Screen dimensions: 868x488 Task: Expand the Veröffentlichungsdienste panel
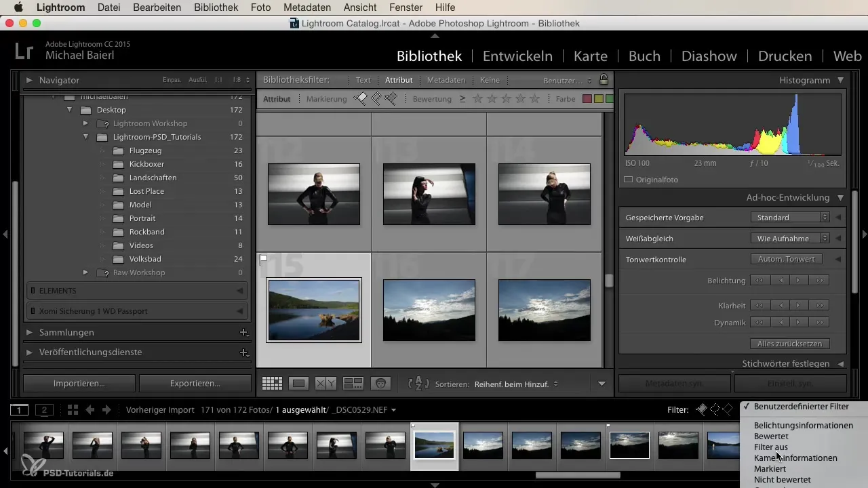(x=29, y=352)
